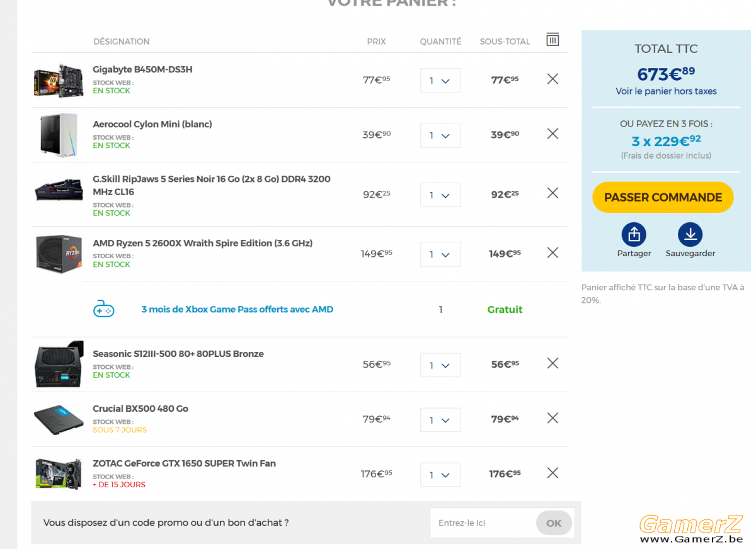Click the DÉSIGNATION column header
This screenshot has height=549, width=756.
[x=122, y=42]
